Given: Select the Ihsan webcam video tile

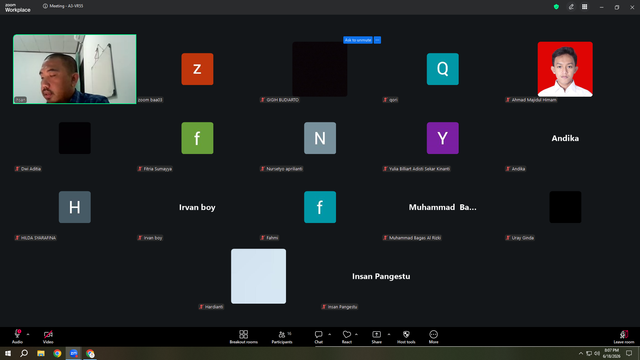Looking at the screenshot, I should tap(75, 69).
